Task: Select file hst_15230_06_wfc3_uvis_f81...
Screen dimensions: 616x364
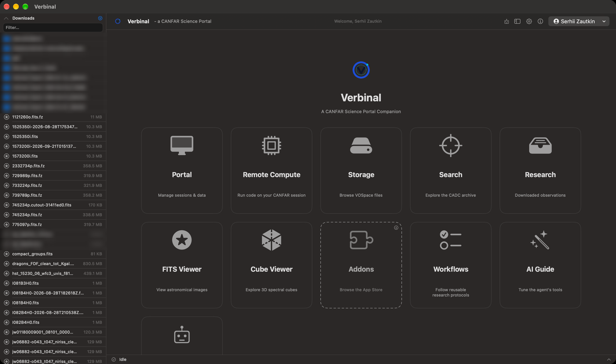Action: click(x=53, y=273)
